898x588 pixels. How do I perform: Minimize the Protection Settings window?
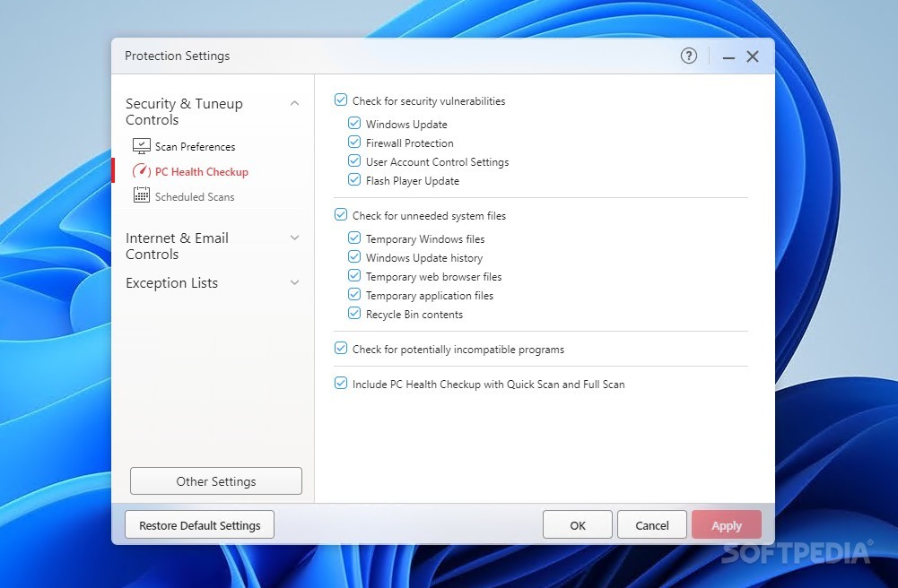(728, 56)
